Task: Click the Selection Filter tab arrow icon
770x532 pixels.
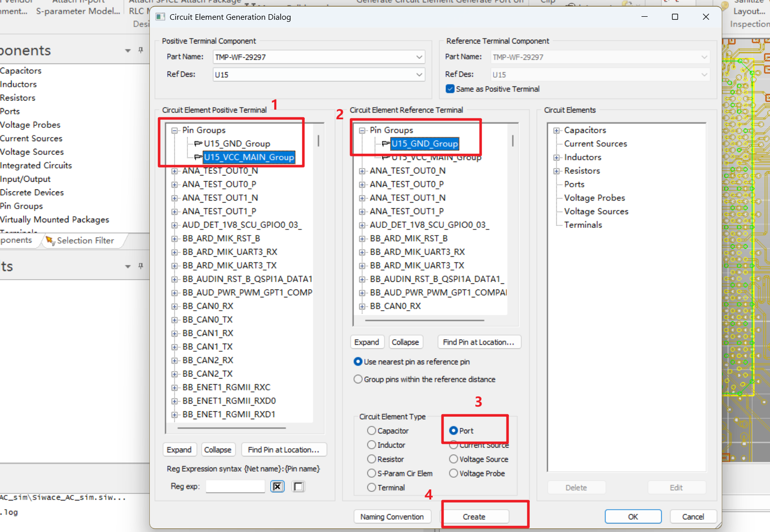Action: (50, 240)
